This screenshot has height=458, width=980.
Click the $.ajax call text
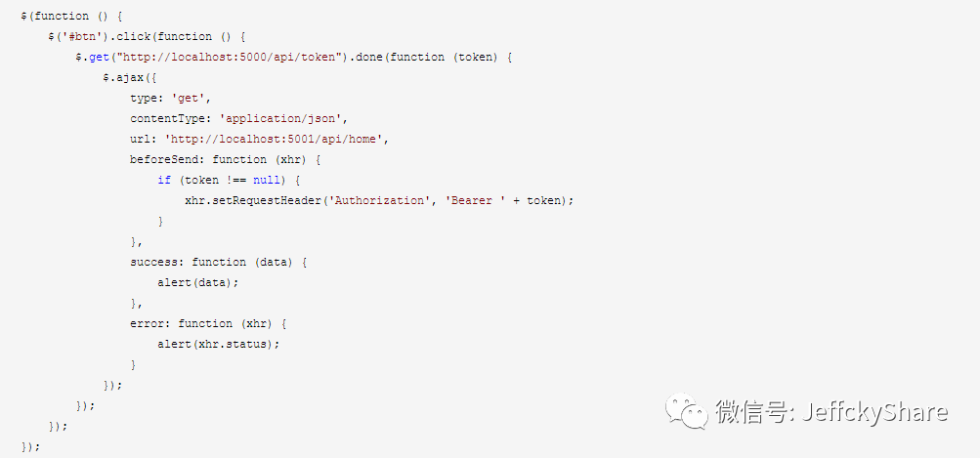coord(126,77)
